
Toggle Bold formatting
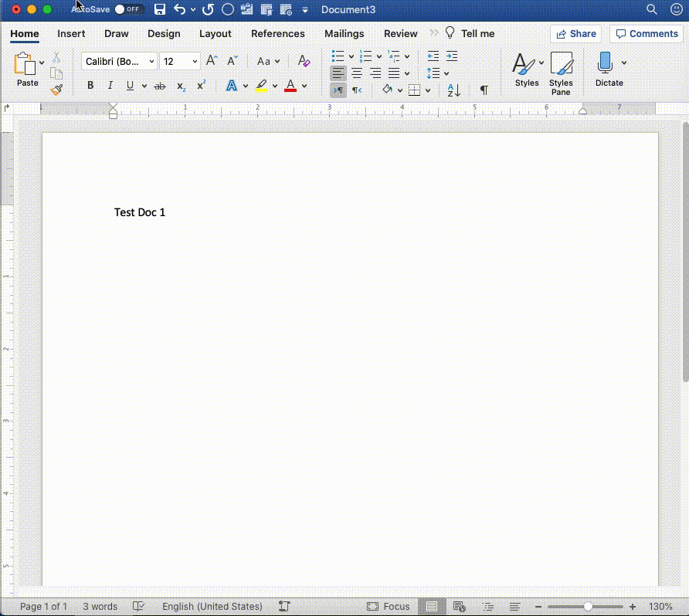(x=90, y=86)
